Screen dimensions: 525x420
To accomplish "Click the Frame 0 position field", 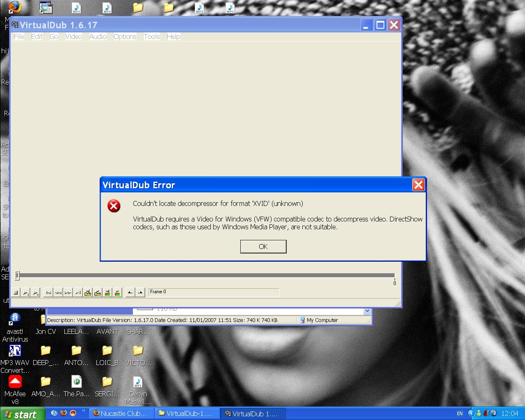I will click(x=213, y=292).
